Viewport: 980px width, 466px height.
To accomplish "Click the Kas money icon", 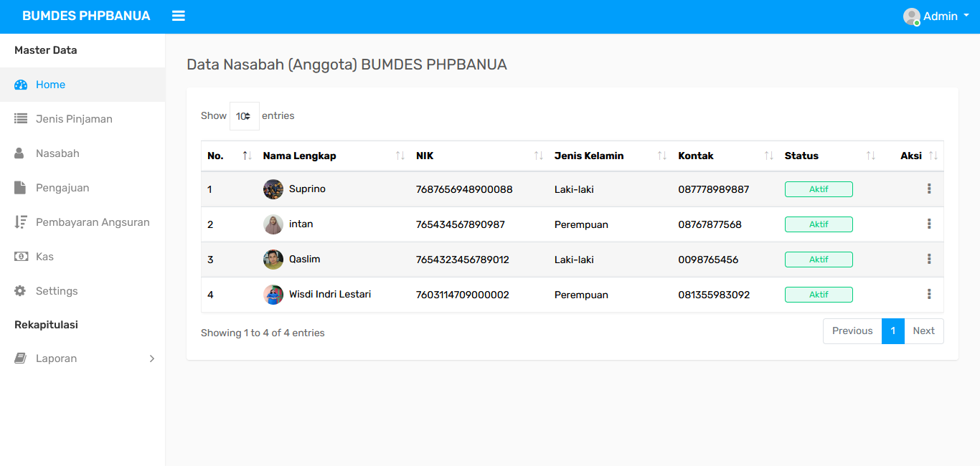I will [x=21, y=257].
